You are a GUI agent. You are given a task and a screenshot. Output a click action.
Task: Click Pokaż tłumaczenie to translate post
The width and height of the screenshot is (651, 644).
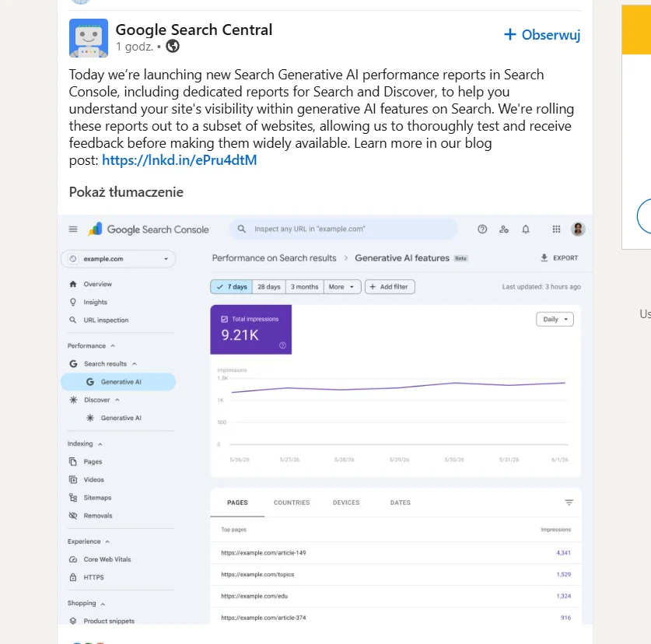point(126,192)
